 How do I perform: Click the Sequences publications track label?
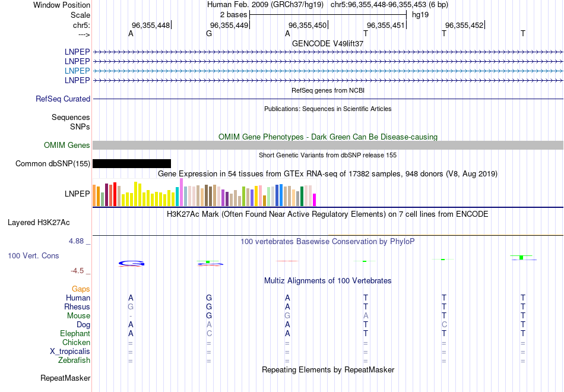click(71, 118)
